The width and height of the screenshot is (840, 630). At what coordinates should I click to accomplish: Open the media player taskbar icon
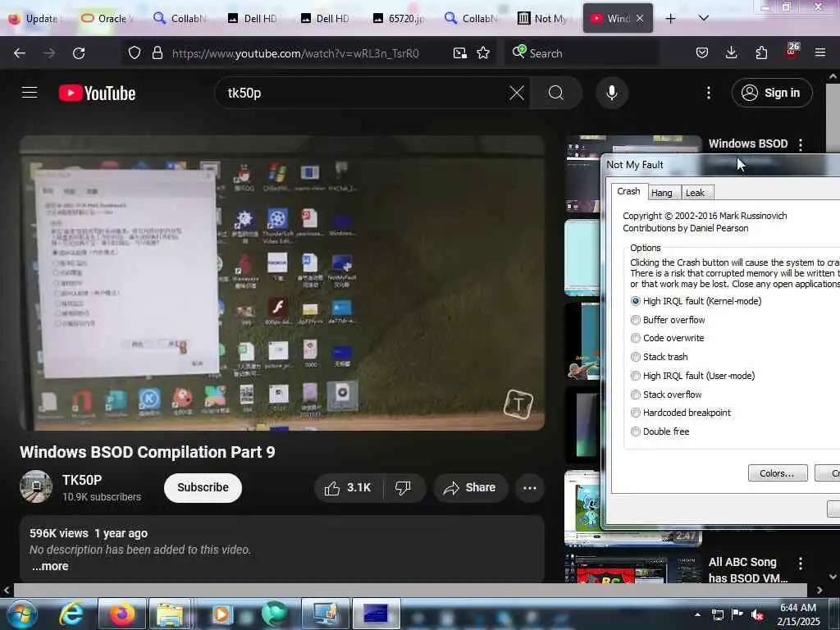tap(221, 614)
